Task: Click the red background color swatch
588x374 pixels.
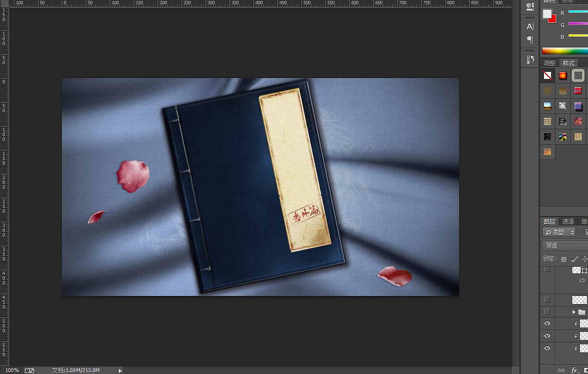Action: click(553, 20)
